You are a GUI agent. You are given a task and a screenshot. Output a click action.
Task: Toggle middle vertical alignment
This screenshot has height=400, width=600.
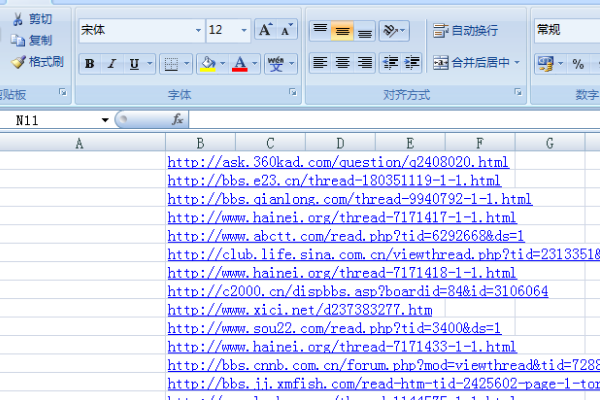(342, 30)
